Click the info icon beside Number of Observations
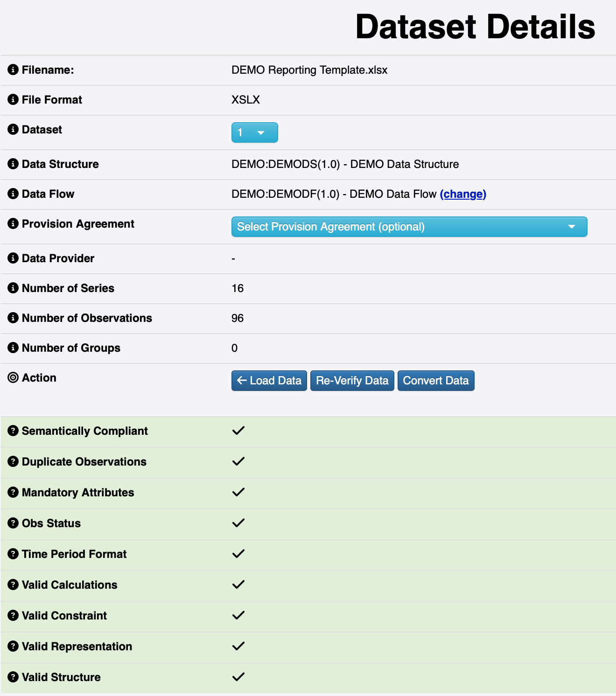Viewport: 616px width, 696px height. [x=13, y=318]
